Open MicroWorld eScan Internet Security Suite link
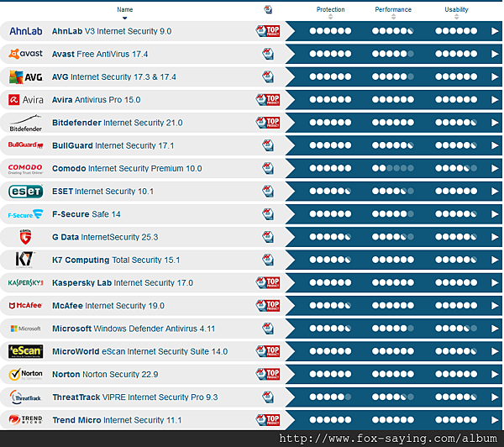 click(139, 351)
